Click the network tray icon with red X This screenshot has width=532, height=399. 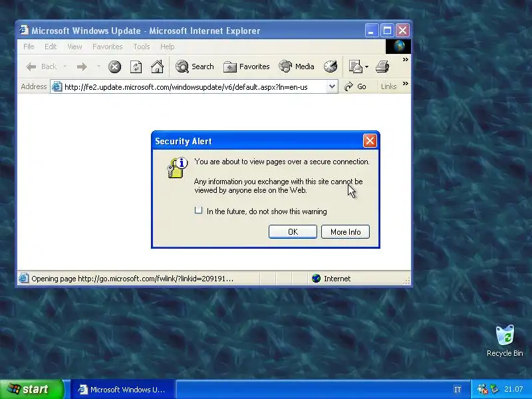tap(482, 389)
